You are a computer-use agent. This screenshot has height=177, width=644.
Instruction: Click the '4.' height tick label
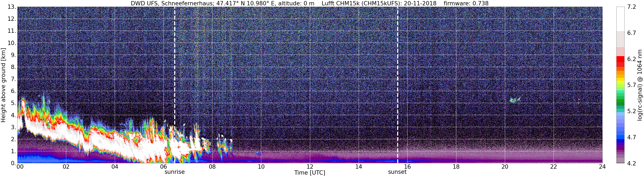point(13,115)
